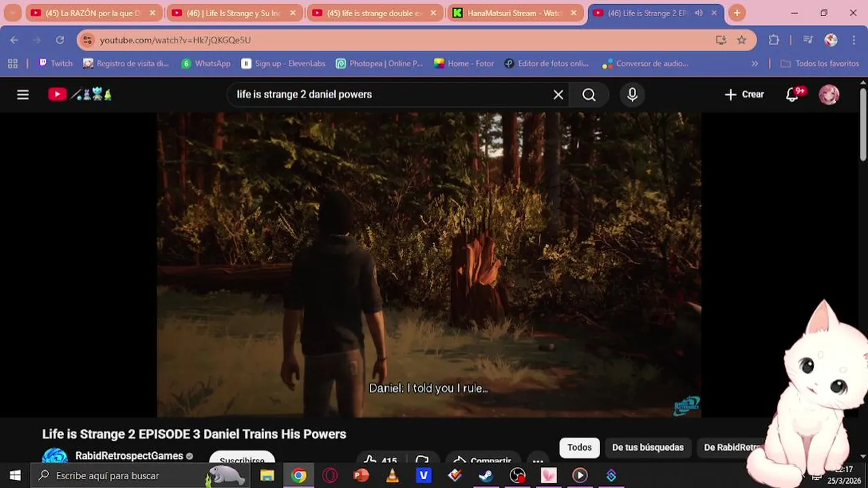Go forward in browser history
Image resolution: width=868 pixels, height=488 pixels.
[x=37, y=40]
